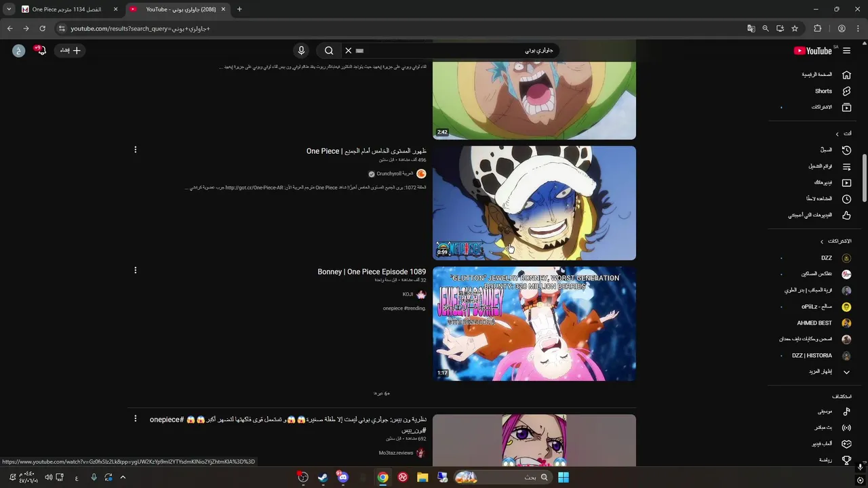Screen dimensions: 868x488
Task: Open Discord from the taskbar
Action: pos(342,477)
